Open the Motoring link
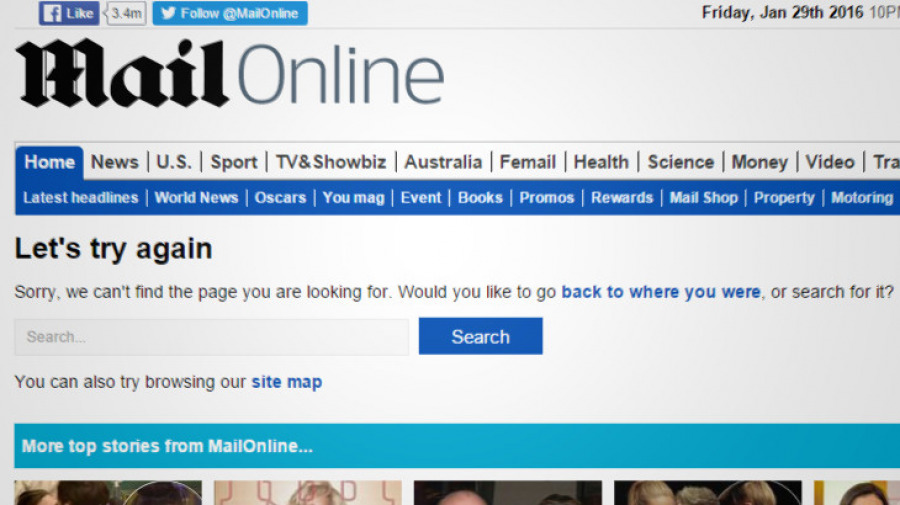The height and width of the screenshot is (505, 900). coord(862,198)
